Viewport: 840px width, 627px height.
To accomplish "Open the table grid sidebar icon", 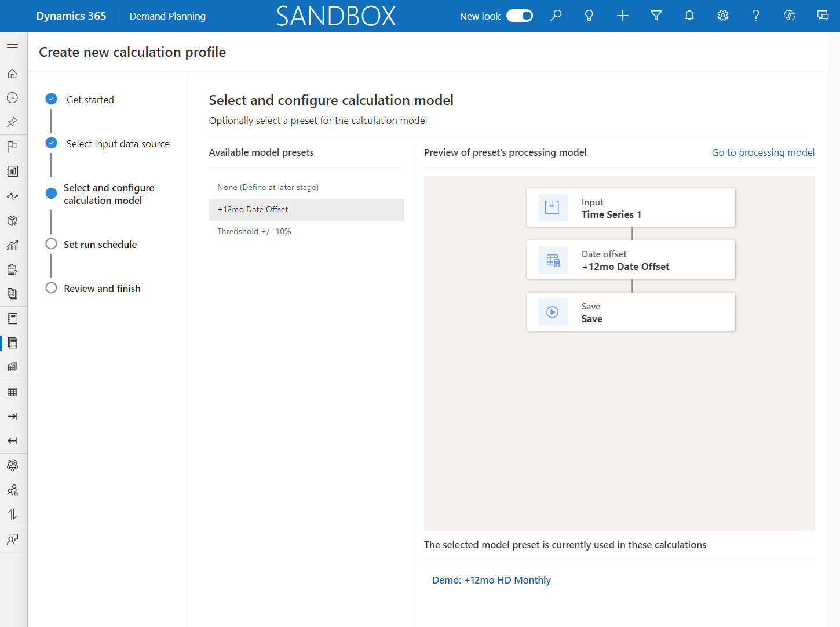I will tap(12, 392).
